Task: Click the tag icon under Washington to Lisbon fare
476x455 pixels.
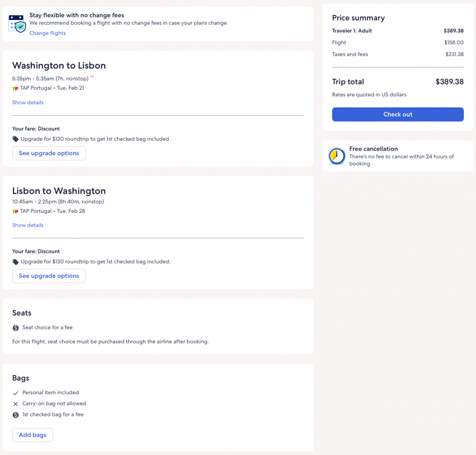Action: 16,139
